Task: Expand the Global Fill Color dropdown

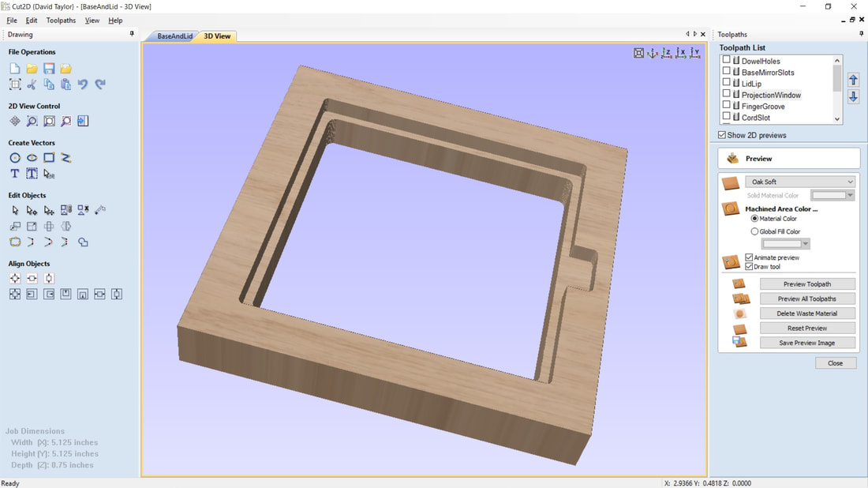Action: (x=785, y=244)
